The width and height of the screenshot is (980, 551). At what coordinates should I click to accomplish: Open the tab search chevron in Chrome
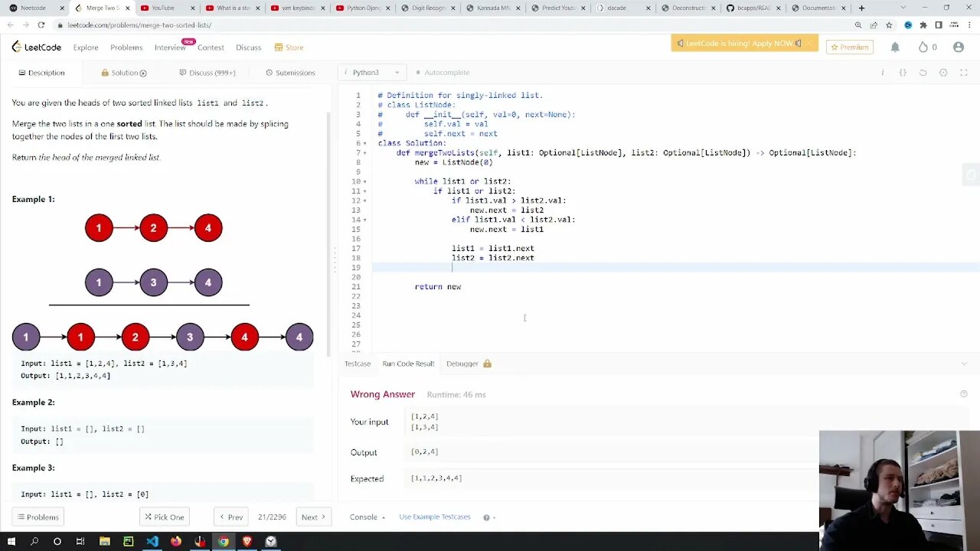click(x=902, y=8)
